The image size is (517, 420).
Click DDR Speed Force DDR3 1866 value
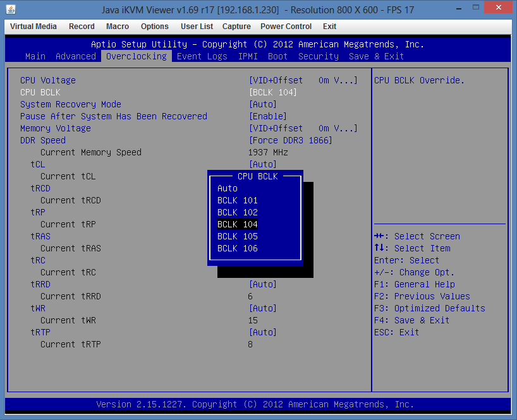click(x=291, y=140)
